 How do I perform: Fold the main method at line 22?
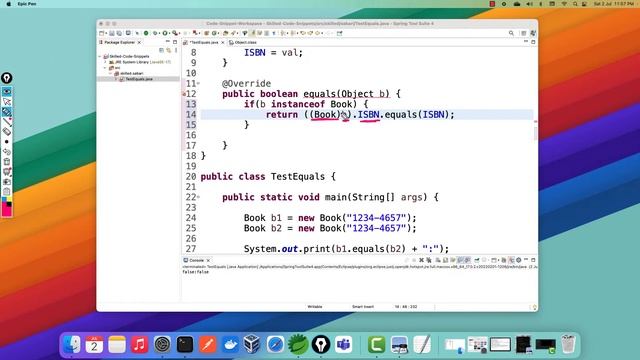pyautogui.click(x=199, y=197)
